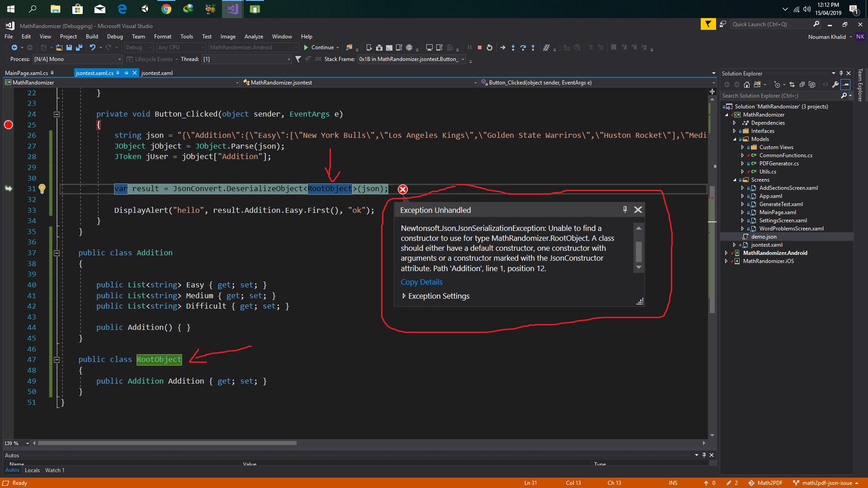Click the Copy Details link

coord(421,282)
